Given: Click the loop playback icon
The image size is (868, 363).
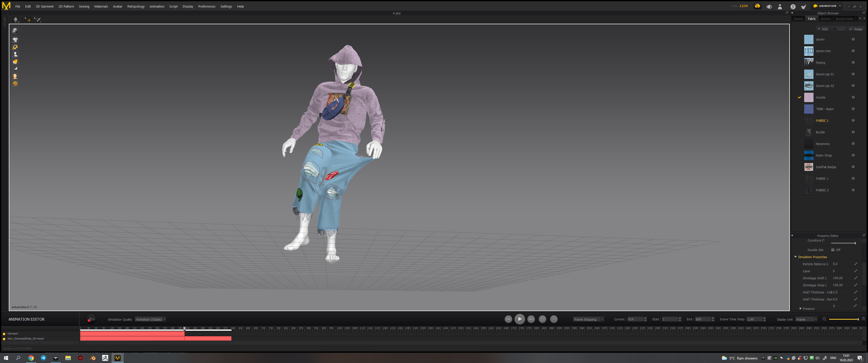Looking at the screenshot, I should [542, 319].
